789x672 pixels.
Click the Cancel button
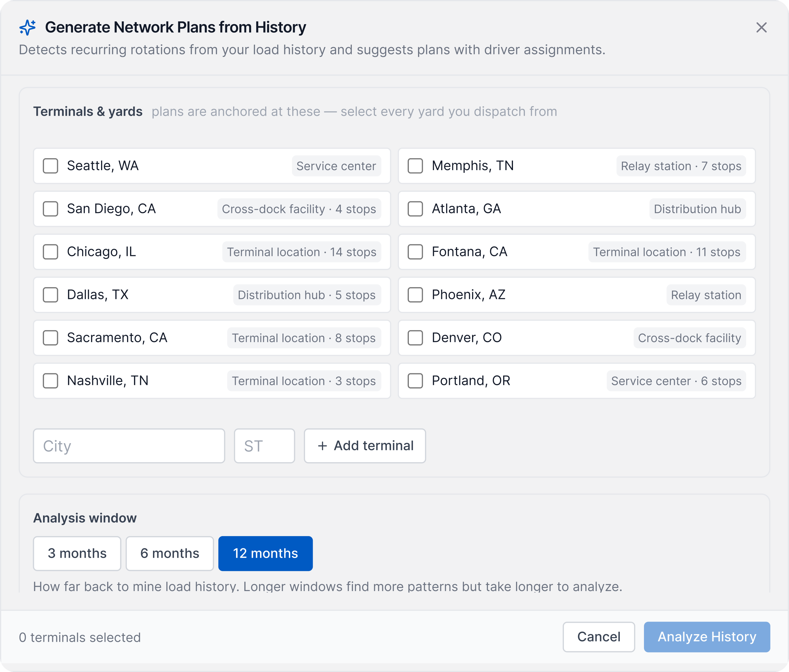(598, 637)
